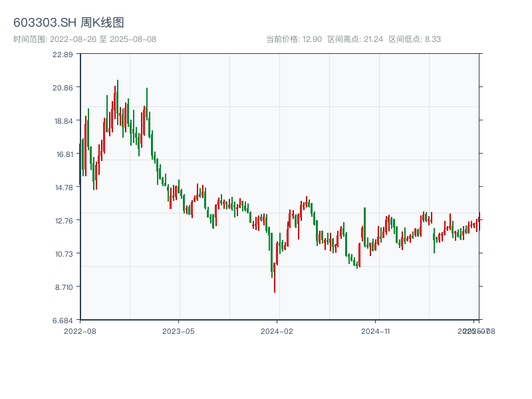Click the 603303.SH weekly K-line chart title
Screen dimensions: 532x399
pos(68,23)
